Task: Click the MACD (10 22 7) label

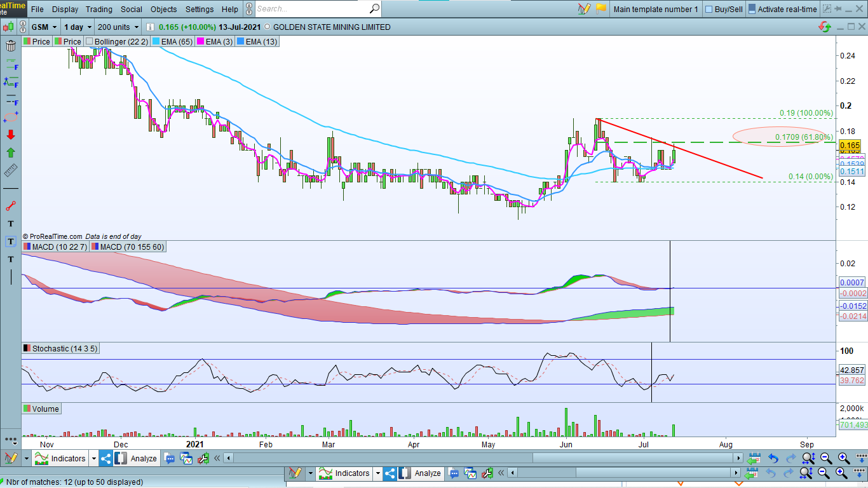Action: [55, 247]
